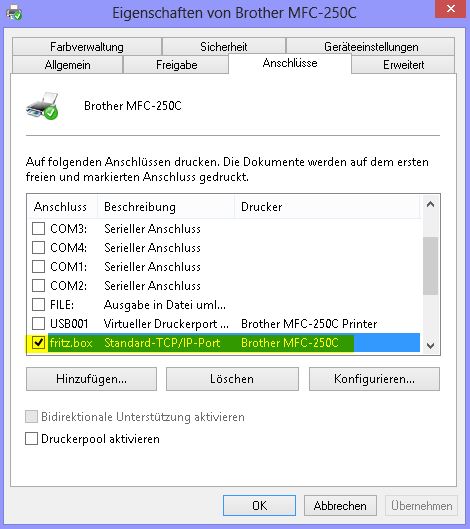The image size is (470, 529).
Task: Click scroll down arrow in port list
Action: [x=430, y=345]
